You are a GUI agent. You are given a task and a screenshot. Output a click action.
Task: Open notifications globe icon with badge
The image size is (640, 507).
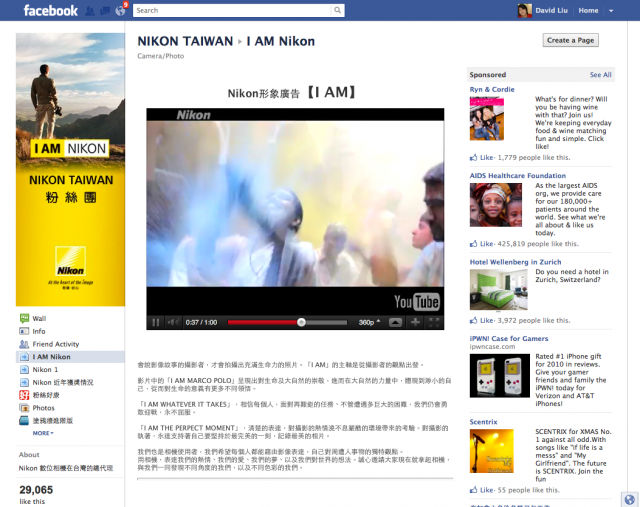[x=121, y=10]
